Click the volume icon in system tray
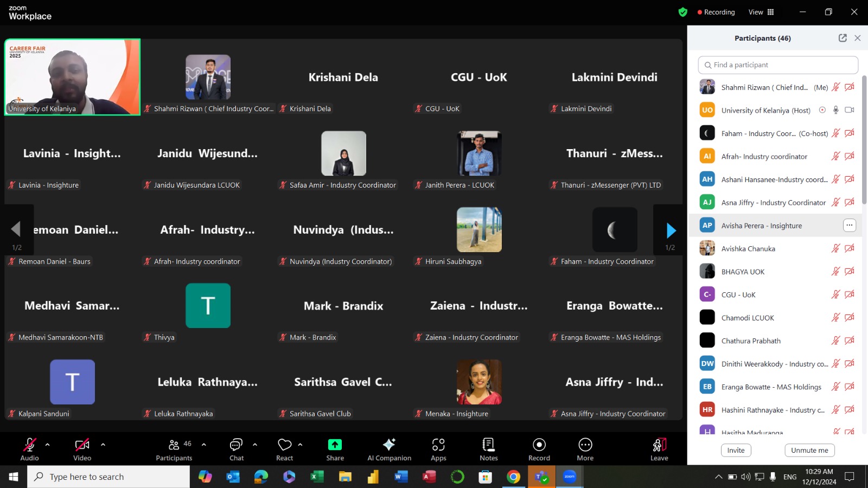 pos(746,477)
